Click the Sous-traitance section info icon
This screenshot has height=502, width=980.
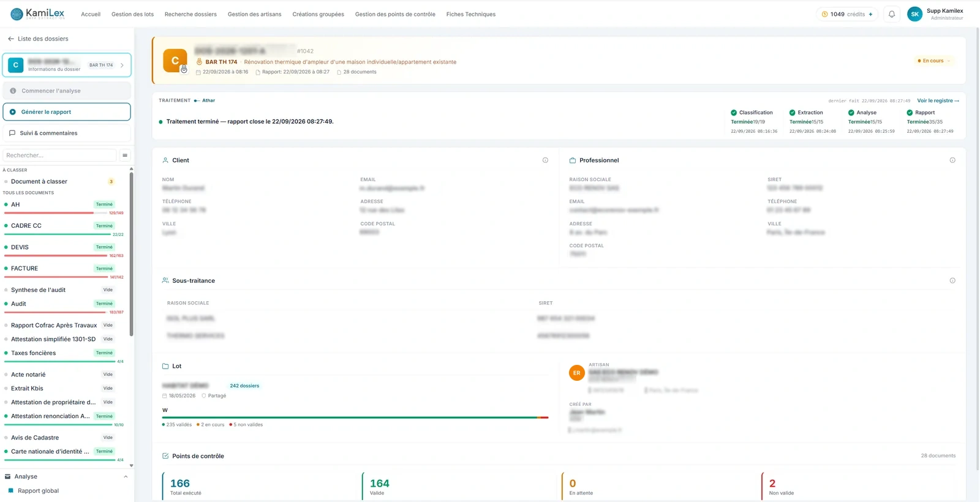coord(952,280)
